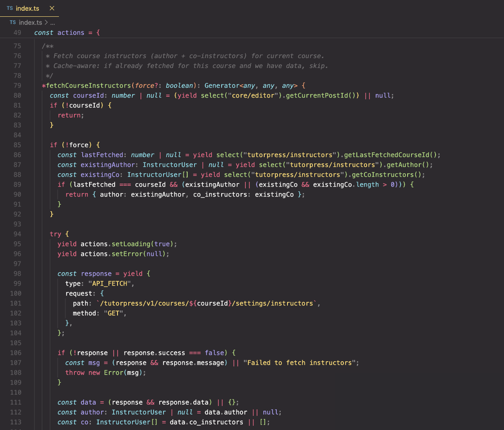
Task: Select the index.ts editor tab
Action: [27, 9]
